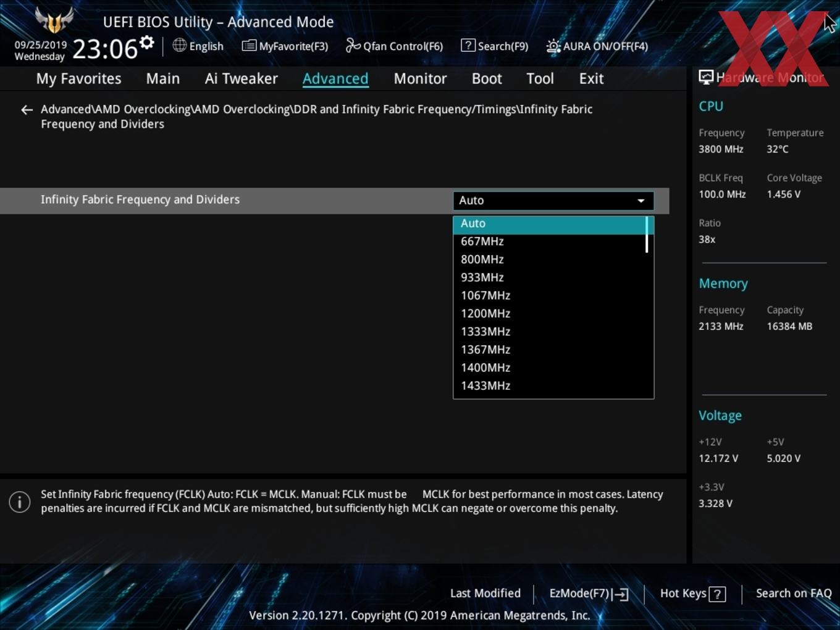Image resolution: width=840 pixels, height=630 pixels.
Task: Select 933MHz from the list
Action: pyautogui.click(x=549, y=277)
